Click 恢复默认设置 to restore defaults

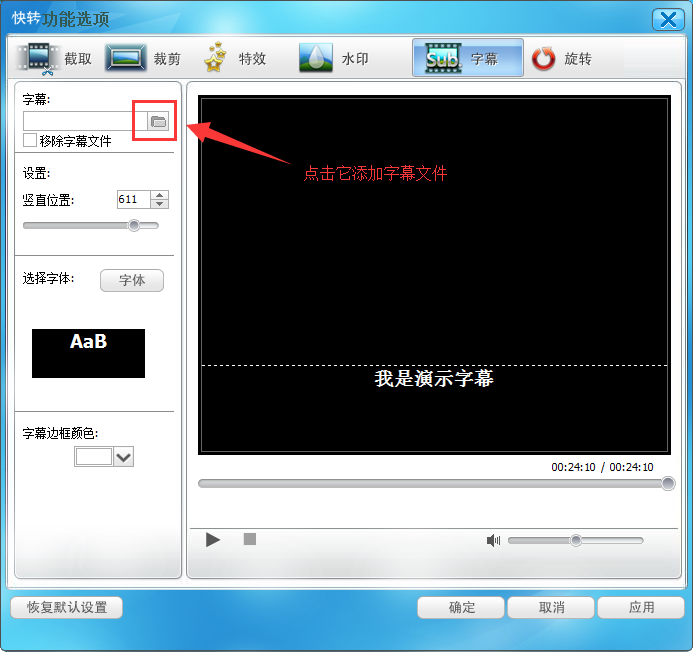click(67, 607)
